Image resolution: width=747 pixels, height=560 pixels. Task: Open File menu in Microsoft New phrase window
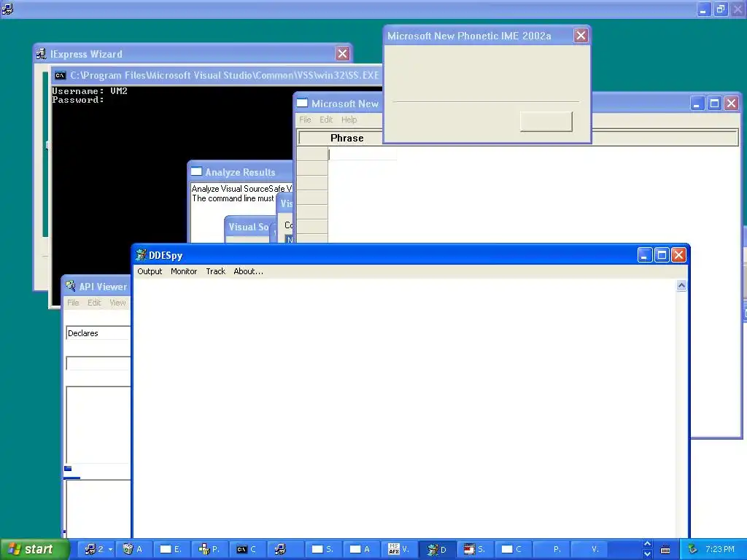coord(305,120)
